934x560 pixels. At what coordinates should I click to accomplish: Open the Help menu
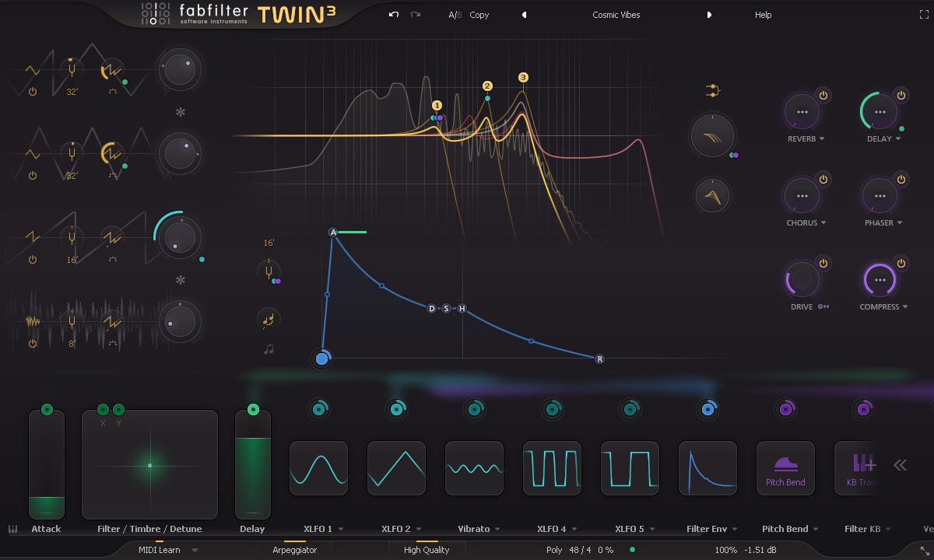(763, 15)
